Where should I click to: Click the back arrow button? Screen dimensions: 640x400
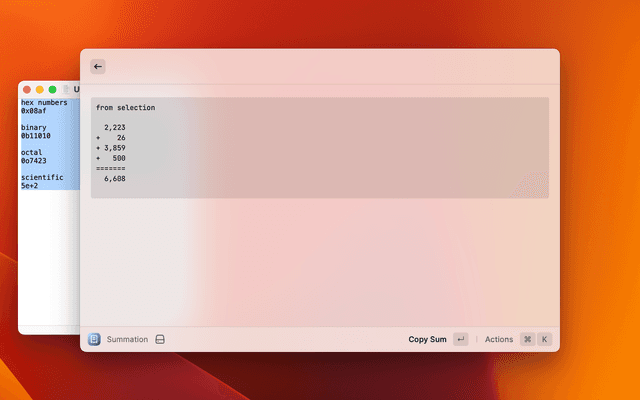(x=97, y=67)
